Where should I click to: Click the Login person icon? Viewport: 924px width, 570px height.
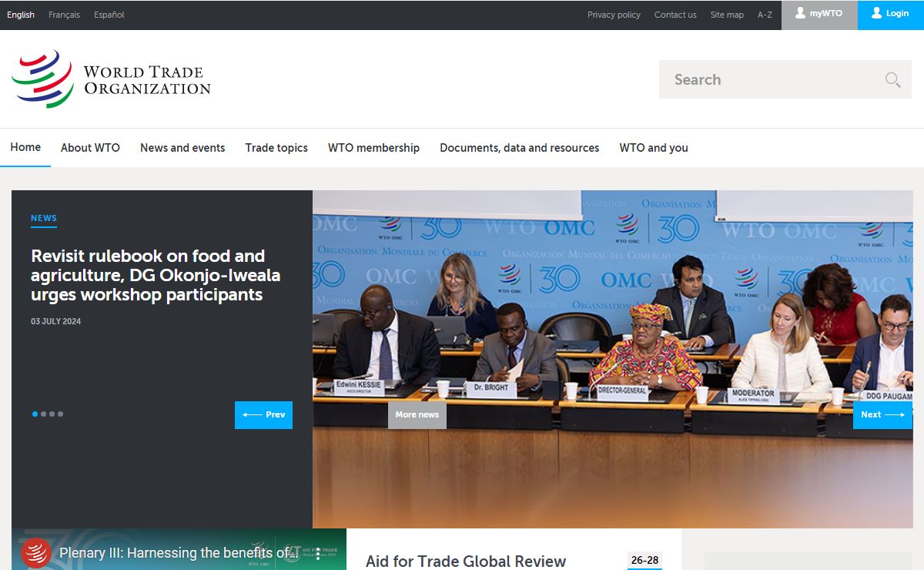[876, 13]
